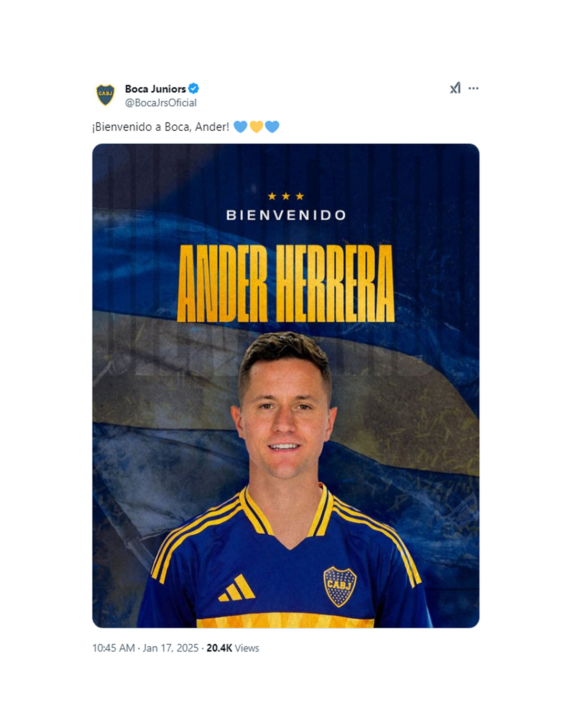Image resolution: width=575 pixels, height=728 pixels.
Task: Visit the @BocaJrsOficial handle
Action: (161, 103)
